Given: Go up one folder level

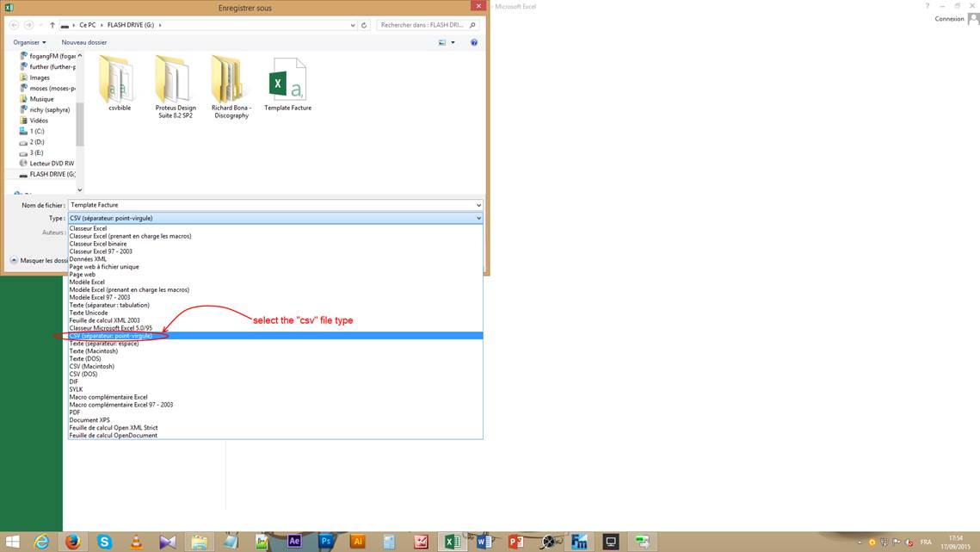Looking at the screenshot, I should [52, 25].
